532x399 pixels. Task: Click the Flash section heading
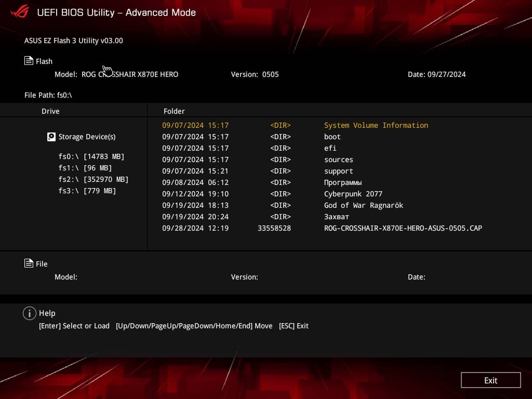[44, 61]
